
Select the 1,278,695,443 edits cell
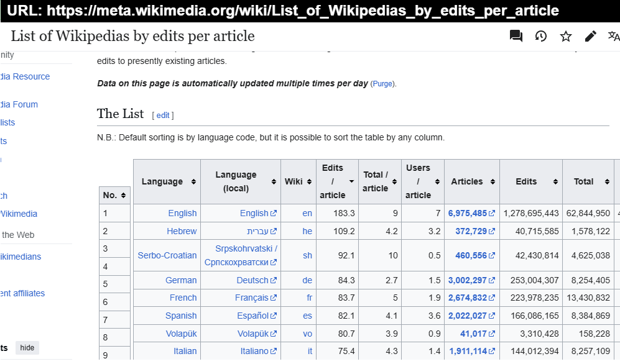pos(531,213)
